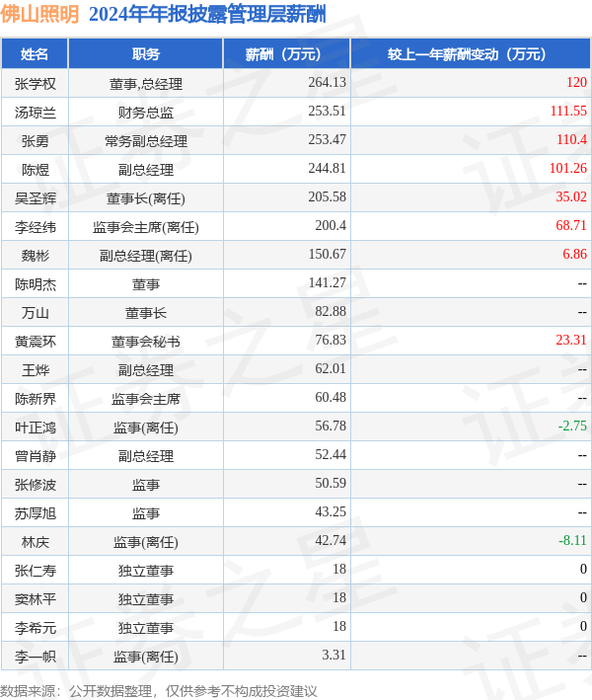Click the change value 101.26
This screenshot has height=700, width=592.
tap(568, 168)
